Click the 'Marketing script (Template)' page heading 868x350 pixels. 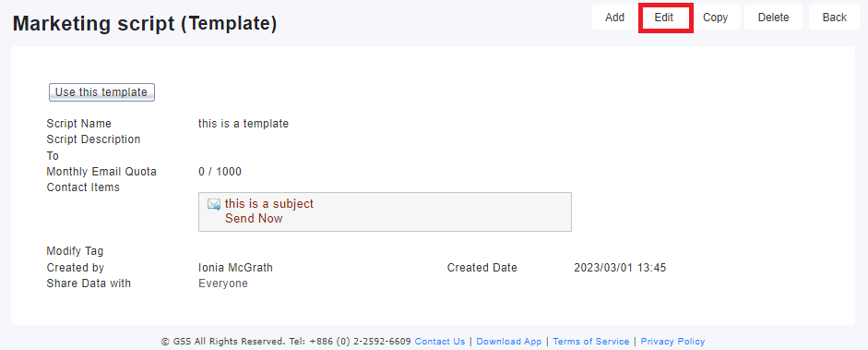click(145, 24)
